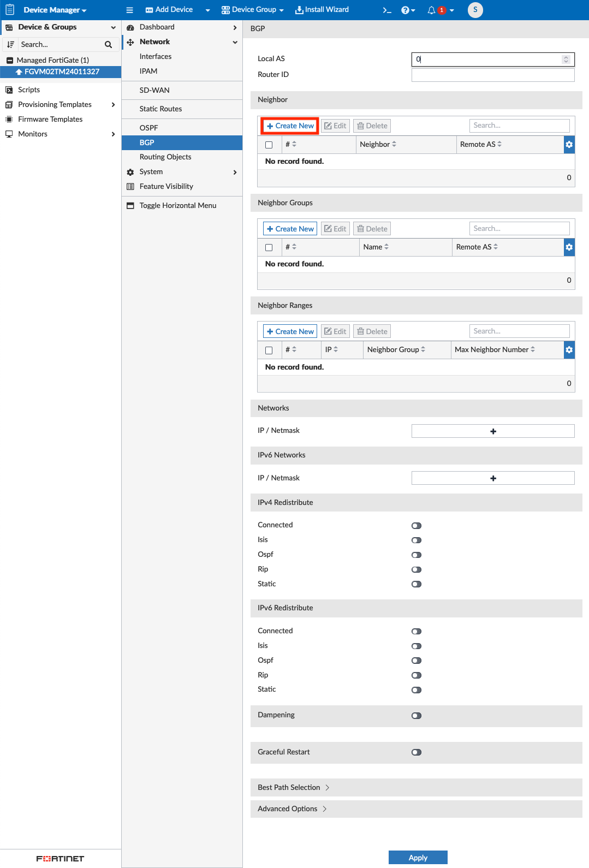Open the IPAM menu item
The image size is (589, 868).
[x=148, y=72]
